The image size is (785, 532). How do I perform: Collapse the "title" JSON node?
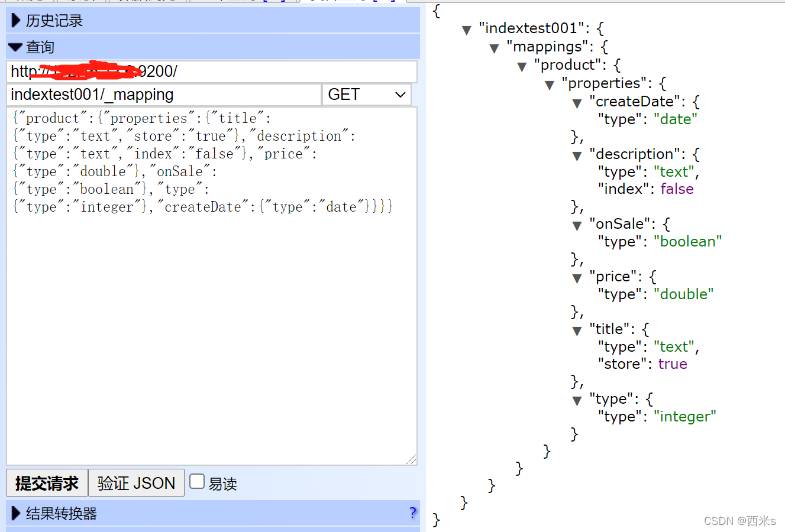point(577,331)
